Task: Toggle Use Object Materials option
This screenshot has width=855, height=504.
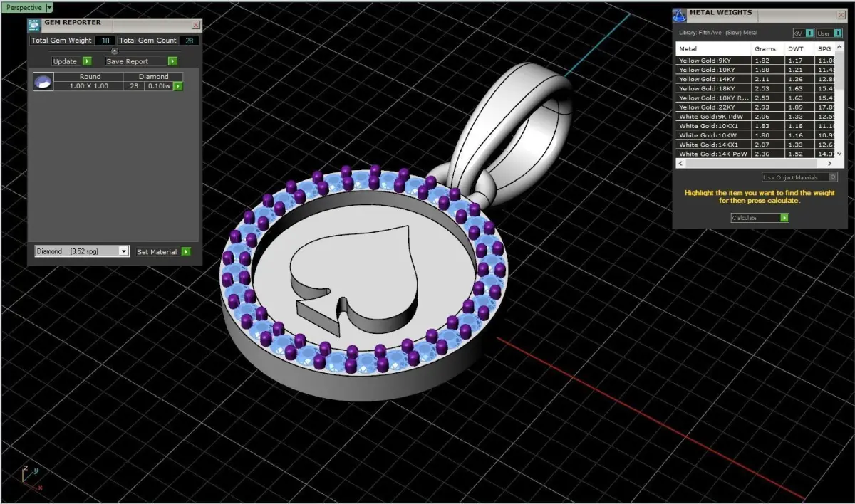Action: tap(799, 177)
